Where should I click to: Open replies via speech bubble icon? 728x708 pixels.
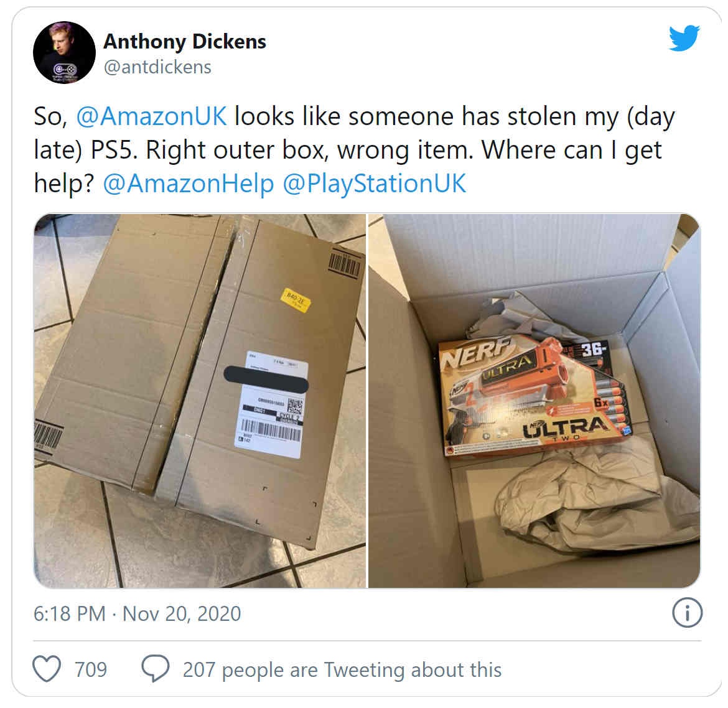155,669
